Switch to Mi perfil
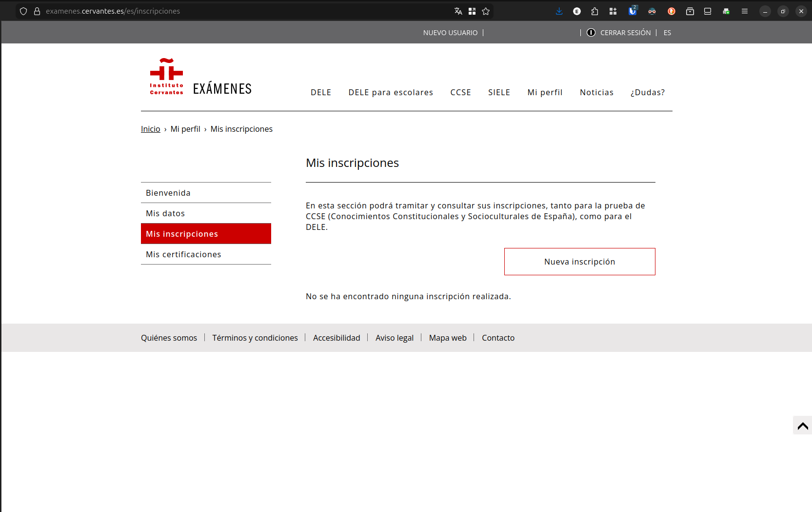Image resolution: width=812 pixels, height=512 pixels. pyautogui.click(x=545, y=92)
